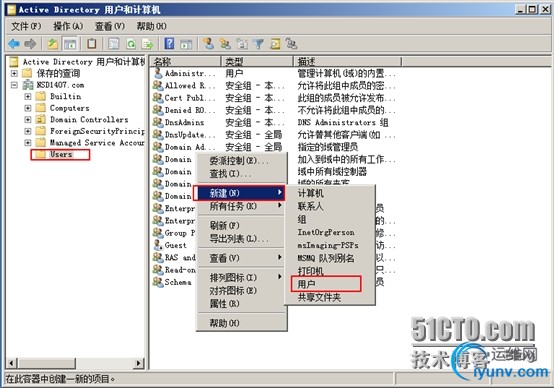This screenshot has width=554, height=388.
Task: Click the Export list toolbar icon
Action: tap(148, 44)
